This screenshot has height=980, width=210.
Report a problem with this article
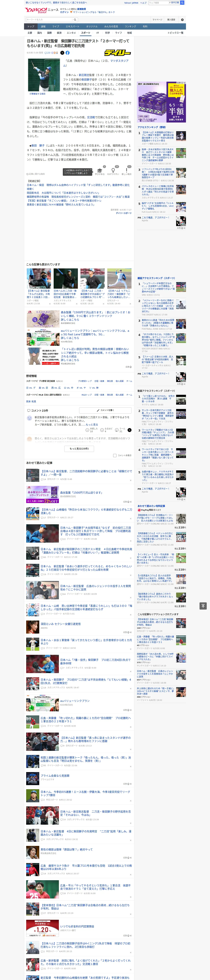pos(36,174)
